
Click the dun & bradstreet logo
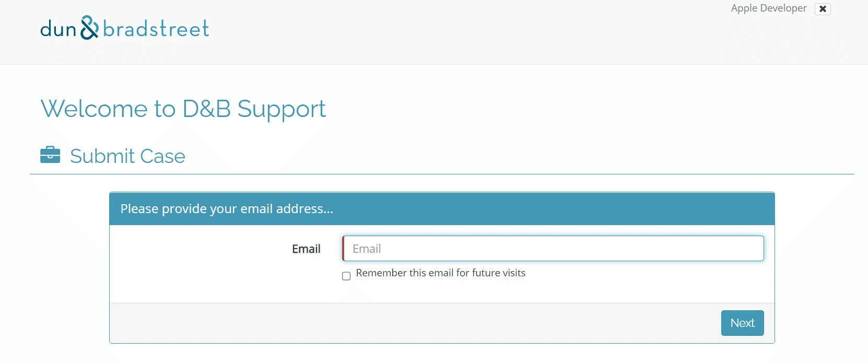tap(124, 28)
